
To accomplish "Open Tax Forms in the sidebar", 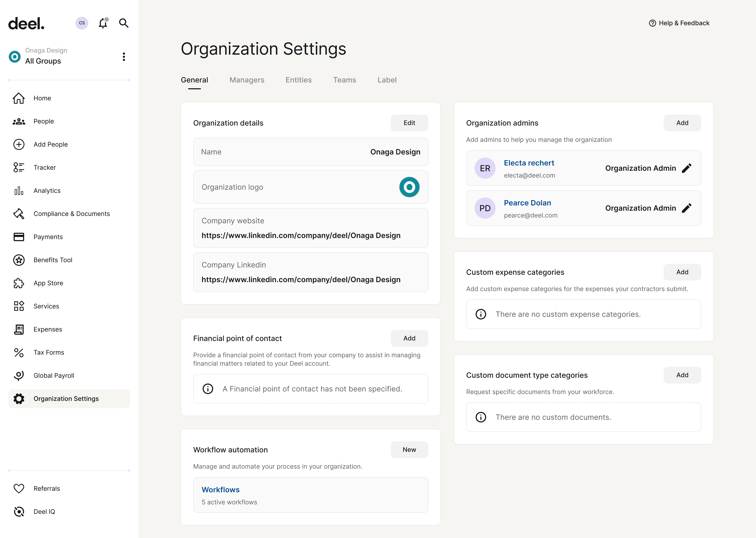I will tap(69, 353).
